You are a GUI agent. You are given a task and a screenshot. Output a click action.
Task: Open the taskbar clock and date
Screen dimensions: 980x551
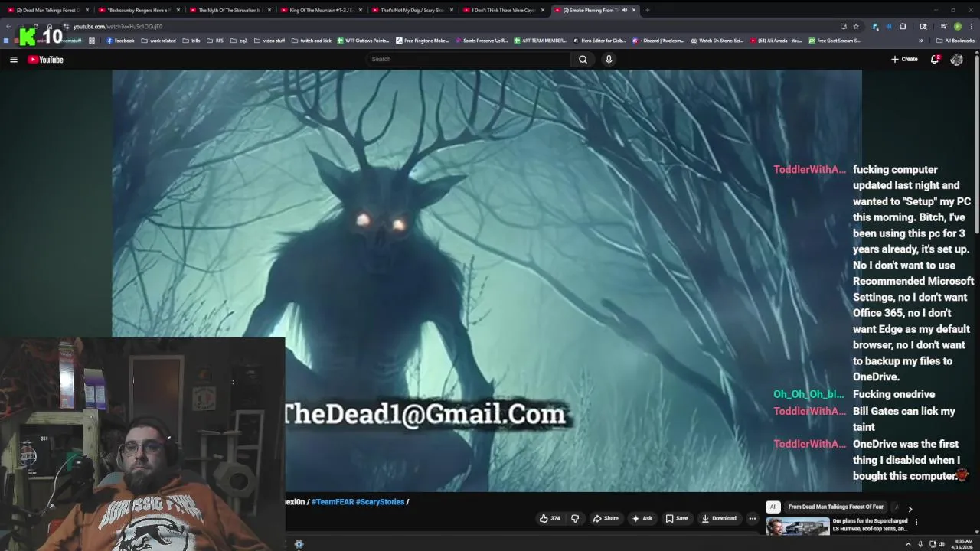[x=962, y=544]
